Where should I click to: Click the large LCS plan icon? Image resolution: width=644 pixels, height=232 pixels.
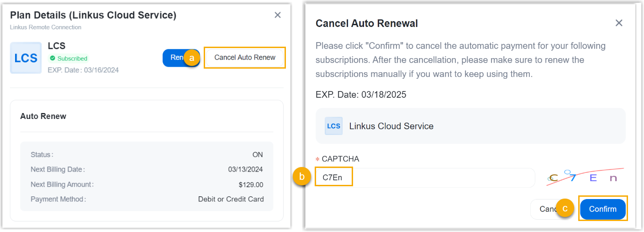coord(26,58)
